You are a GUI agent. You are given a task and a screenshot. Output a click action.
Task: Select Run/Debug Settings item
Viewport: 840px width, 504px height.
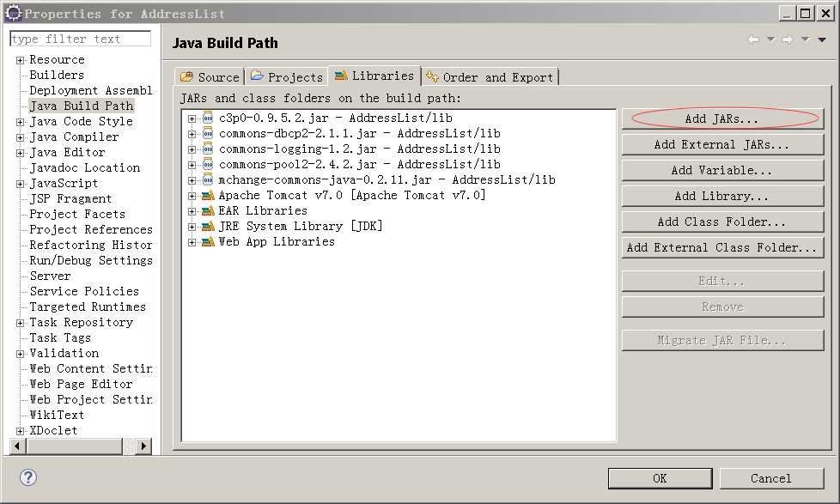pyautogui.click(x=91, y=261)
